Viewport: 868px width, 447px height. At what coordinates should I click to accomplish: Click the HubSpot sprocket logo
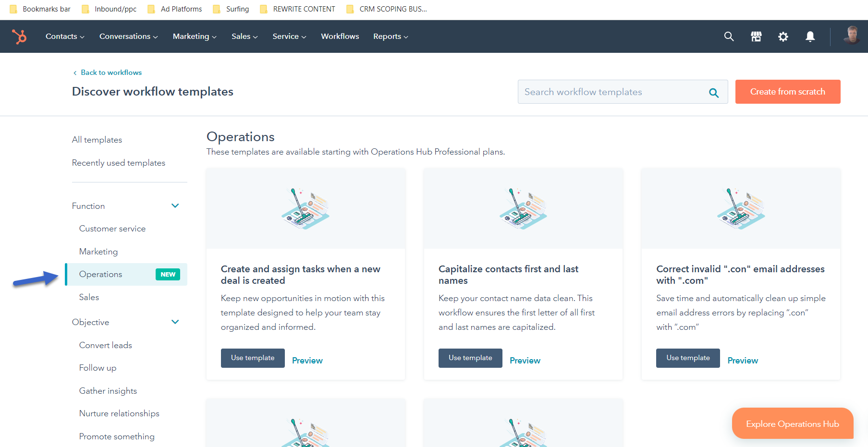pyautogui.click(x=19, y=36)
